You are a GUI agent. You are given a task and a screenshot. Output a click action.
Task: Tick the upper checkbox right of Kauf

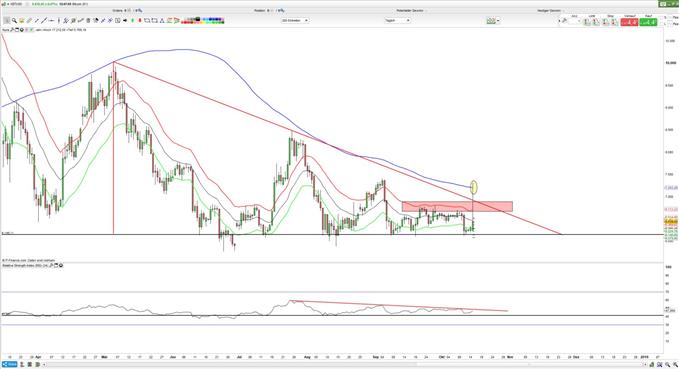click(x=669, y=17)
